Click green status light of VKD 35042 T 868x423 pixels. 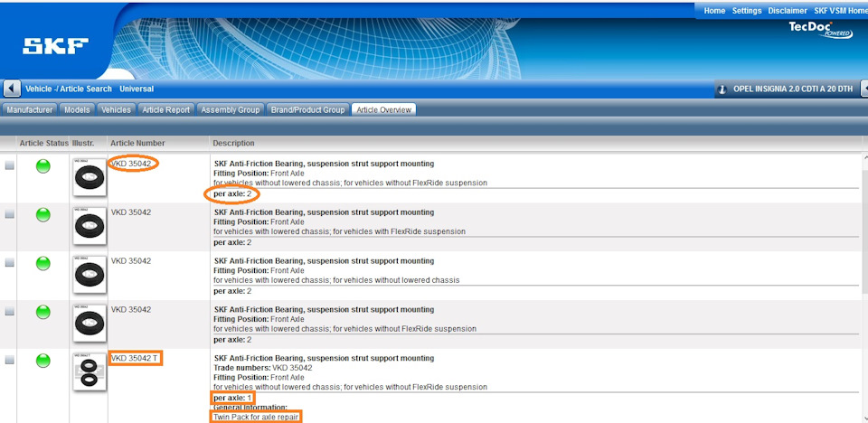43,361
